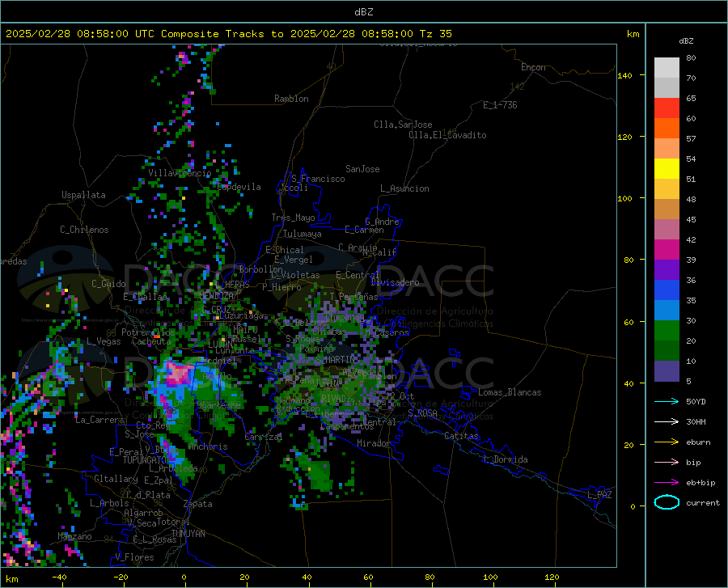
Task: Click the white 30HM arrow icon
Action: (667, 421)
